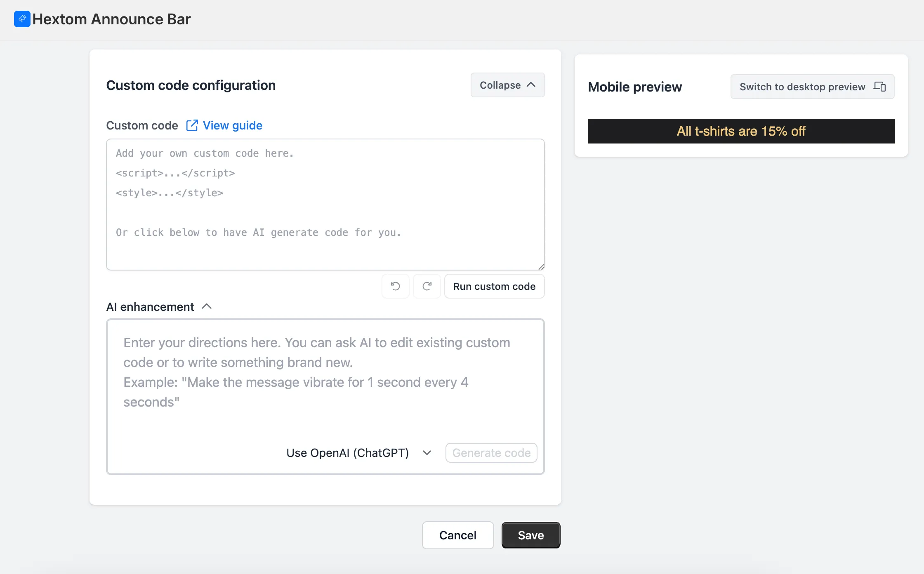Focus the Custom code text area
Viewport: 924px width, 574px height.
coord(325,205)
